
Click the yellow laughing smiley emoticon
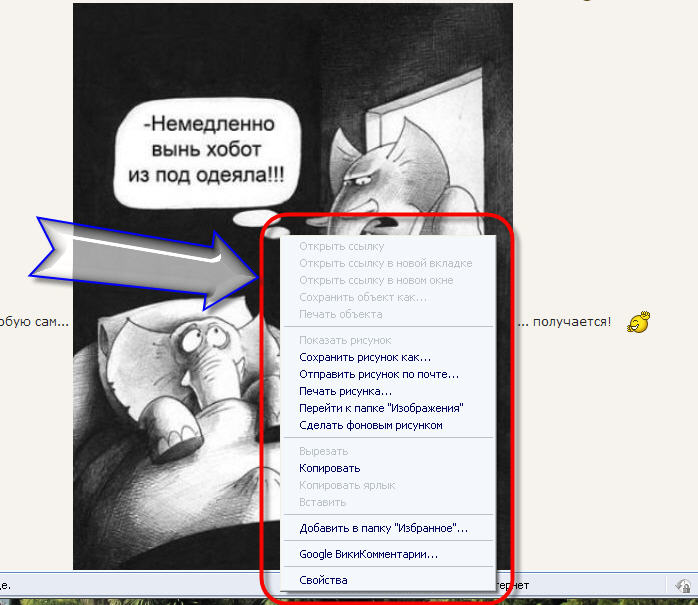tap(639, 322)
